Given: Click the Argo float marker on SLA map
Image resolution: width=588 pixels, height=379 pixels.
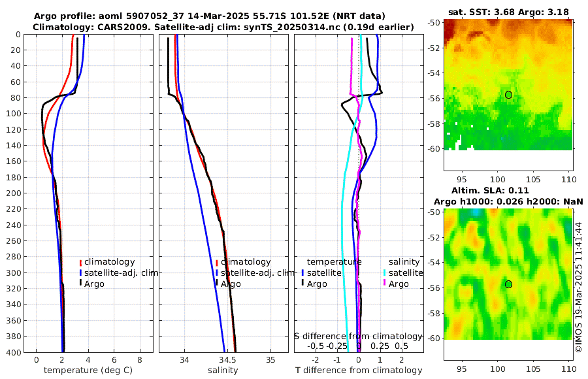Looking at the screenshot, I should (508, 284).
